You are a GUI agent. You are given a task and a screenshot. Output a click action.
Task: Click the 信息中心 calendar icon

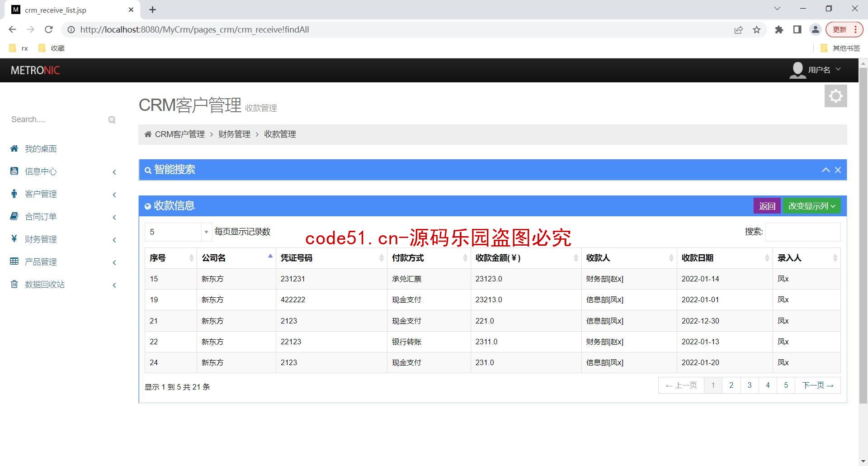(14, 171)
